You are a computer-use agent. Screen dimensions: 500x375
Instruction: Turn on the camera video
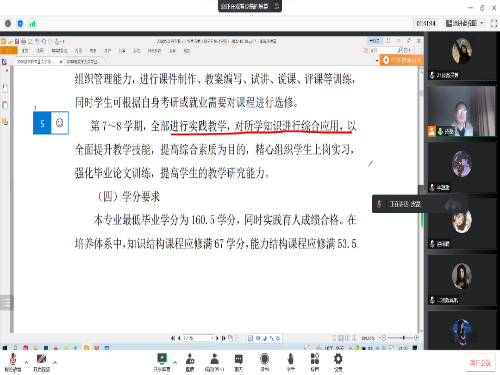41,362
